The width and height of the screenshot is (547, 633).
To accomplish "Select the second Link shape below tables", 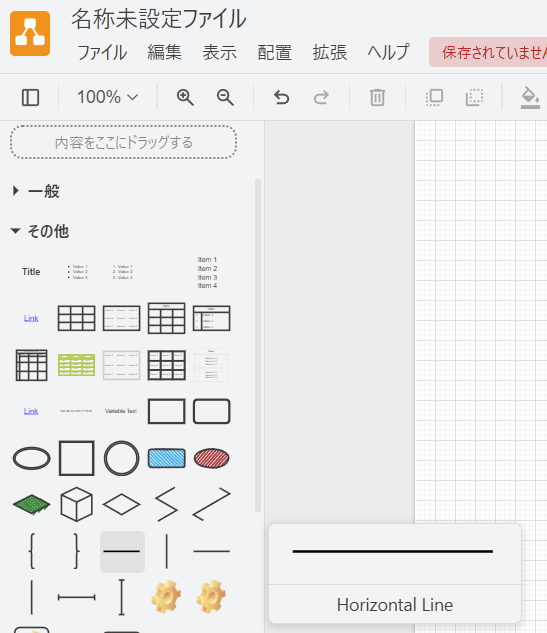I will point(31,411).
